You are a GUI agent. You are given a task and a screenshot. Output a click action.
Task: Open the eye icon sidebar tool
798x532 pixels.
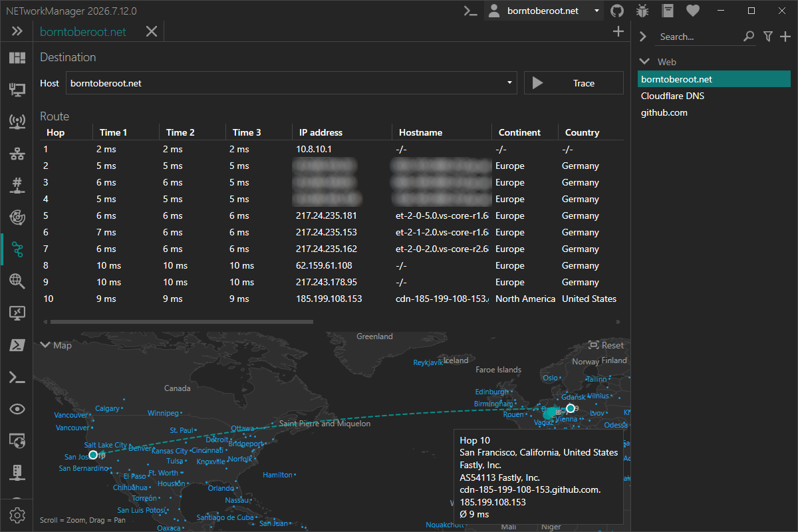17,409
